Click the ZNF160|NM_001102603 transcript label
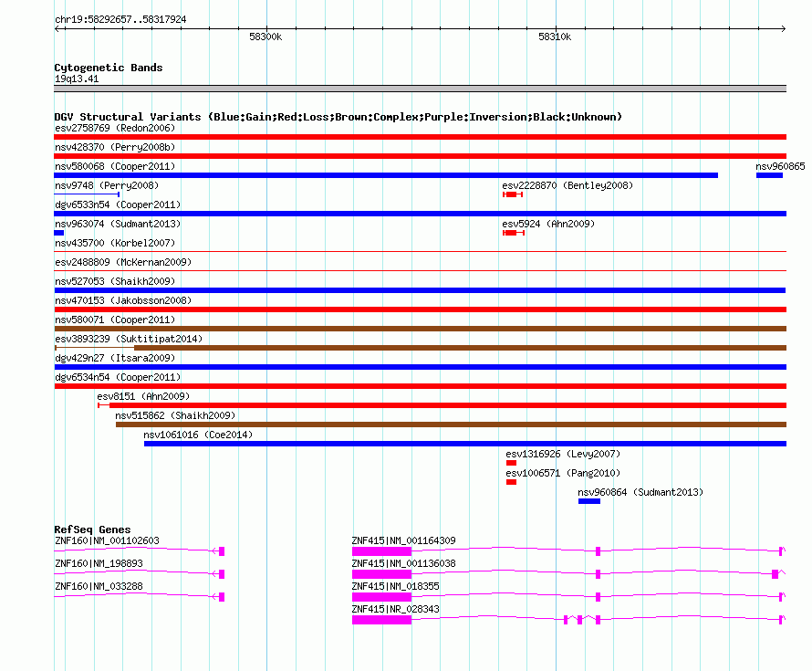This screenshot has height=671, width=812. 107,541
